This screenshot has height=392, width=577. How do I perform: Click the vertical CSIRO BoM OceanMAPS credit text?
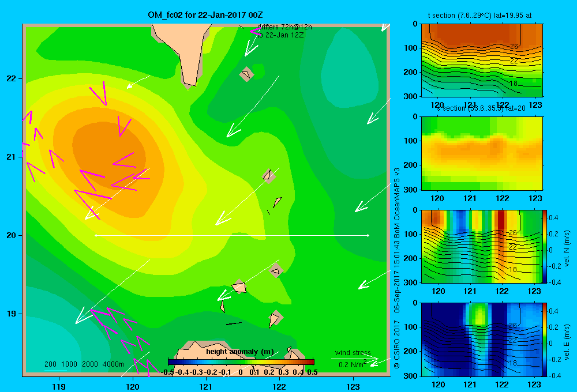[x=397, y=267]
